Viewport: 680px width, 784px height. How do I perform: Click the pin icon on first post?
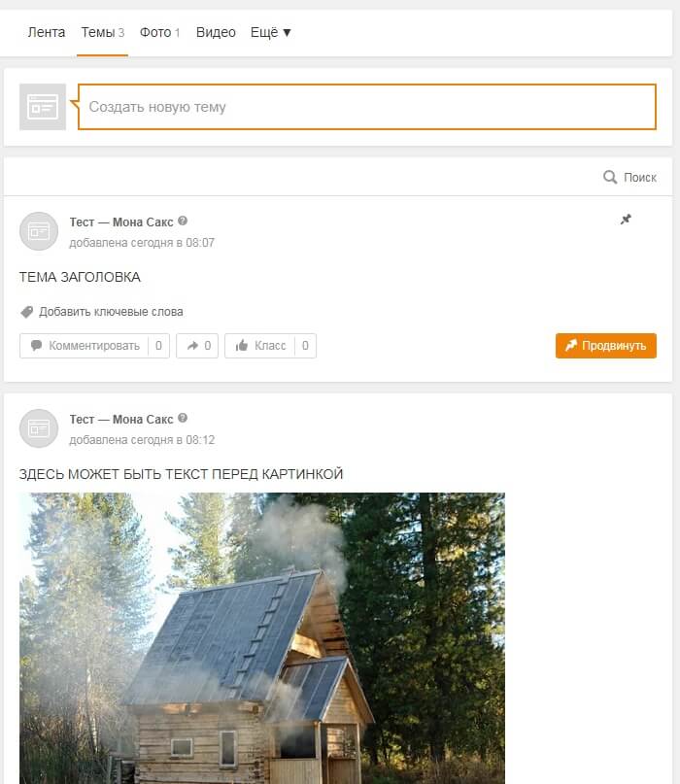click(x=626, y=219)
